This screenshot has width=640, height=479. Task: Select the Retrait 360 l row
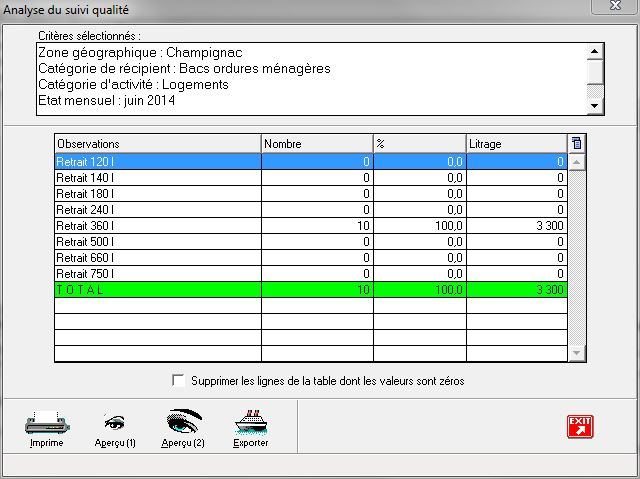pos(157,226)
